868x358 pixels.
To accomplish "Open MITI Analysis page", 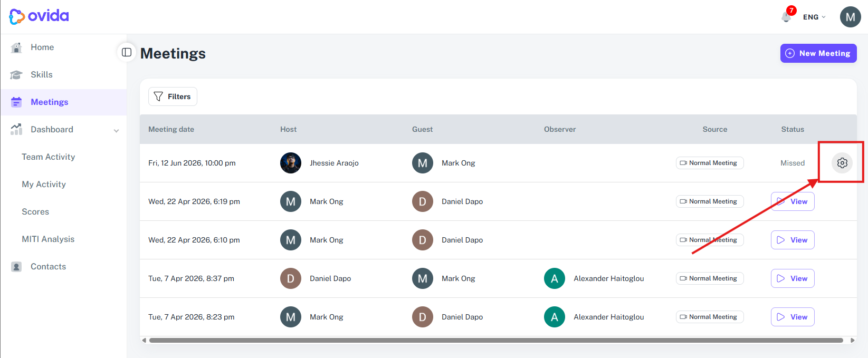I will (48, 239).
